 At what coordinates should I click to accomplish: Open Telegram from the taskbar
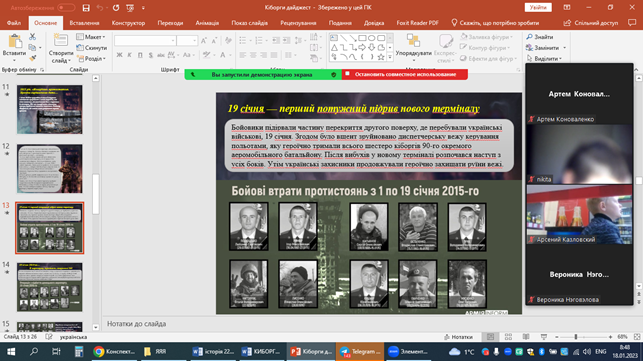[x=360, y=352]
